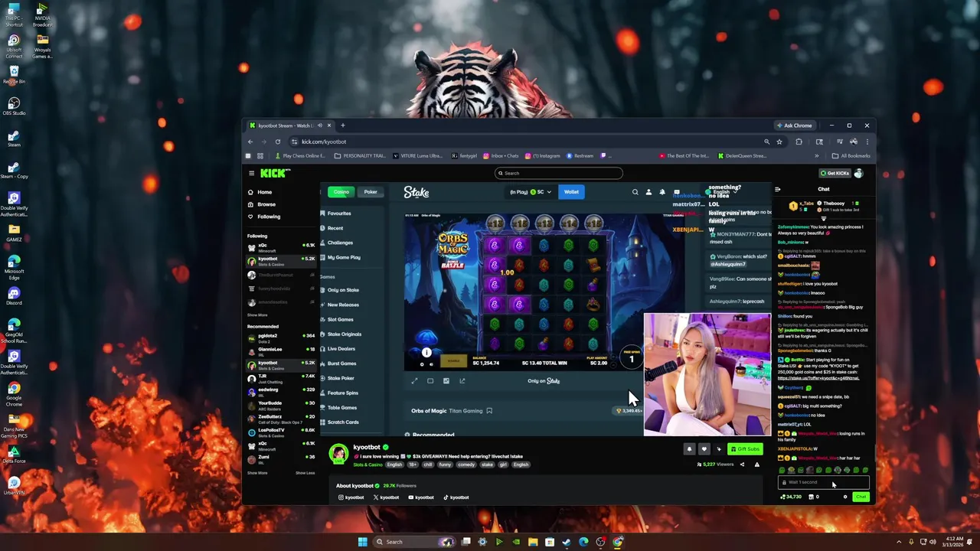This screenshot has width=980, height=551.
Task: Open the Kick hamburger sidebar menu
Action: click(x=251, y=173)
